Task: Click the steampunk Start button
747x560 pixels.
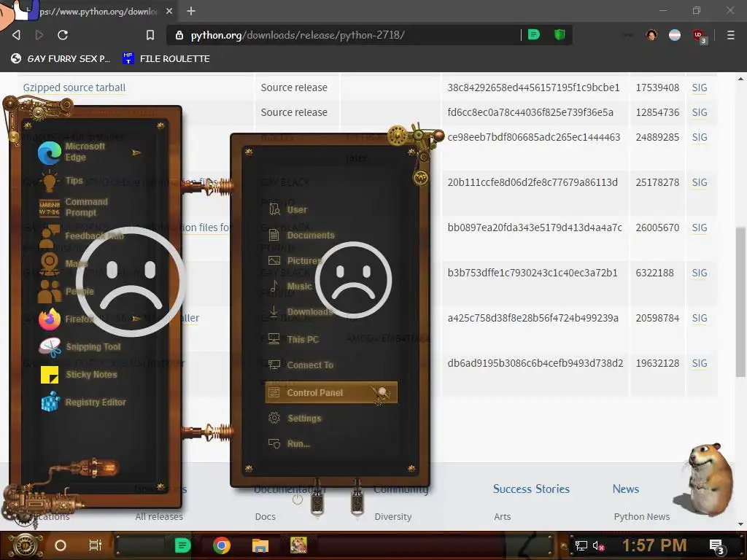Action: click(25, 545)
